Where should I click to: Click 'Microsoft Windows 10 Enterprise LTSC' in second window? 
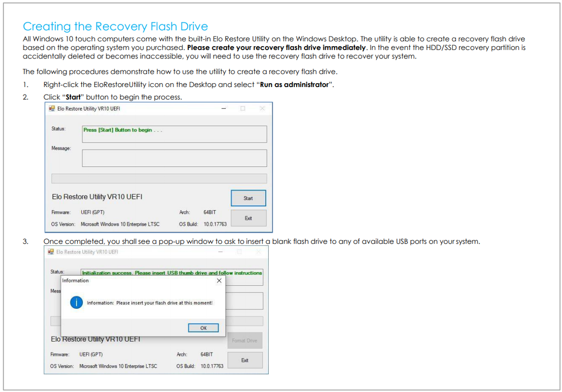pyautogui.click(x=118, y=366)
